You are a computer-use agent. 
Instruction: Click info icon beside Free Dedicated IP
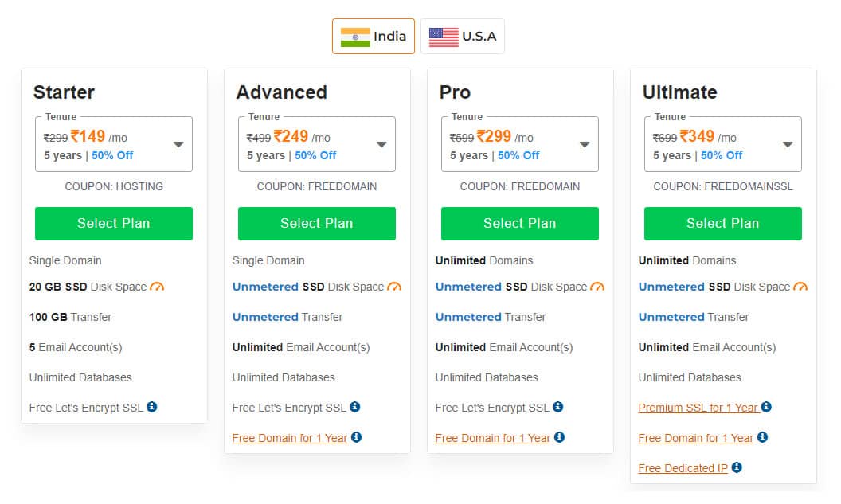(737, 468)
